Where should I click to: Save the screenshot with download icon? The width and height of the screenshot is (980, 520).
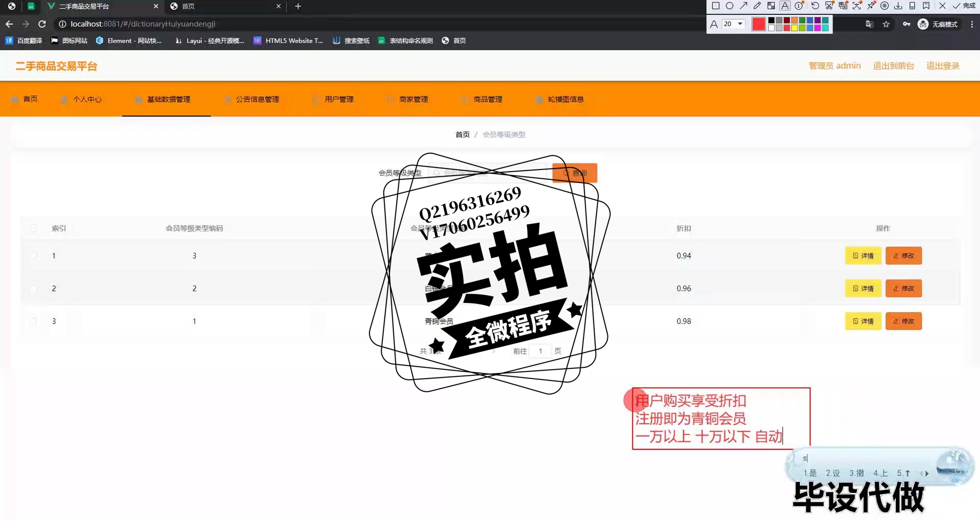[x=898, y=6]
